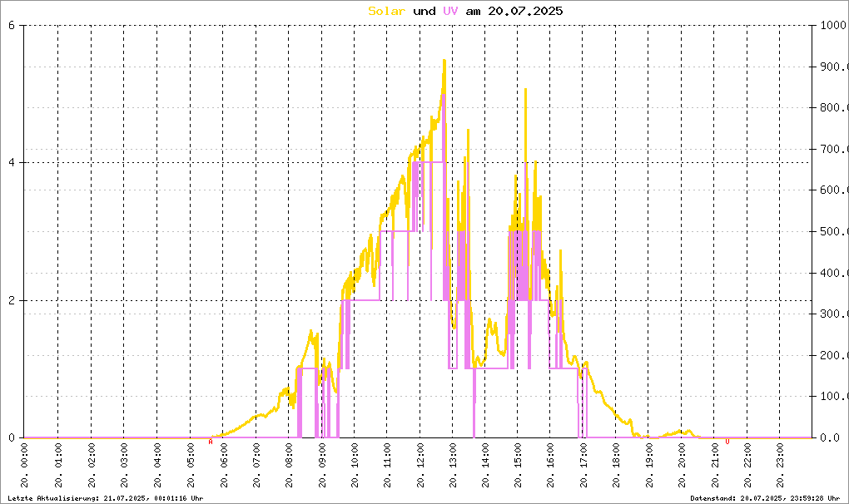This screenshot has height=504, width=849.
Task: Click the time label "20. 15:00"
Action: click(519, 465)
